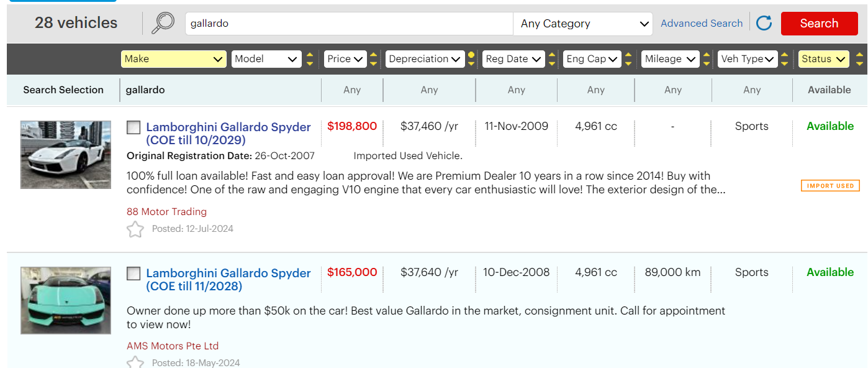The height and width of the screenshot is (368, 868).
Task: Click the blue refresh icon
Action: pos(764,24)
